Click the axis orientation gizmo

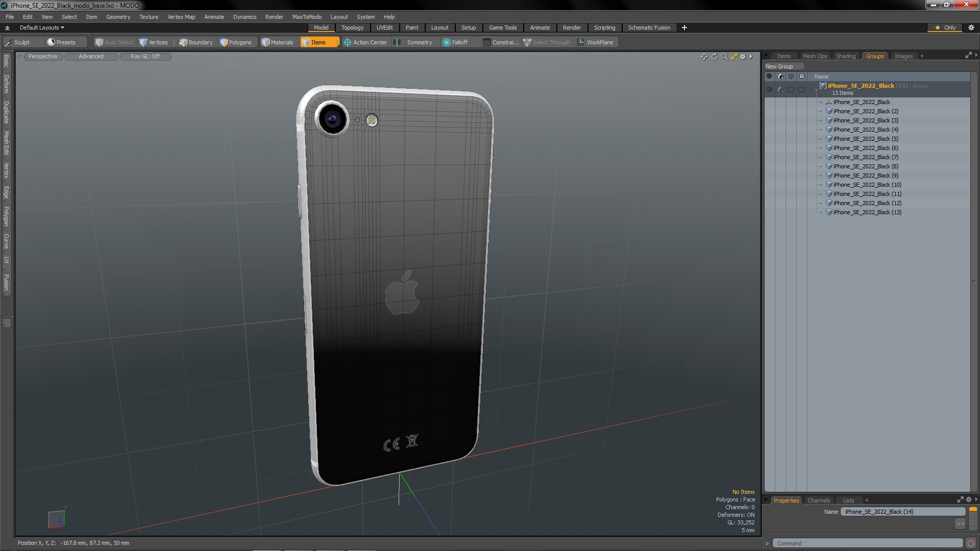pos(57,519)
